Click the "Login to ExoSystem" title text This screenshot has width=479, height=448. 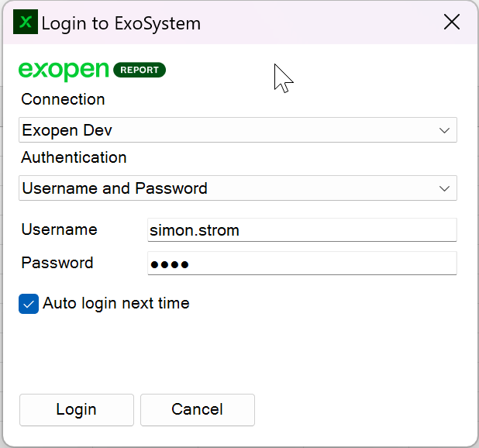coord(121,23)
